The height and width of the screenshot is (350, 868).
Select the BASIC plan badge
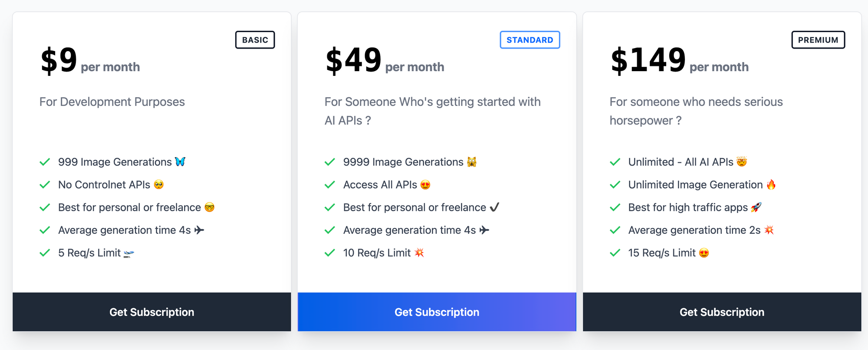tap(255, 40)
